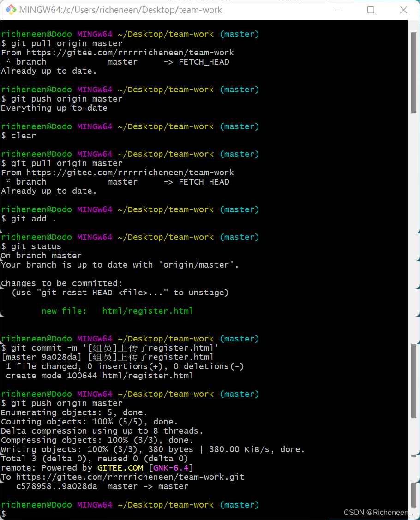
Task: Click 'Delta compression using up to 8 threads' line
Action: coord(102,431)
